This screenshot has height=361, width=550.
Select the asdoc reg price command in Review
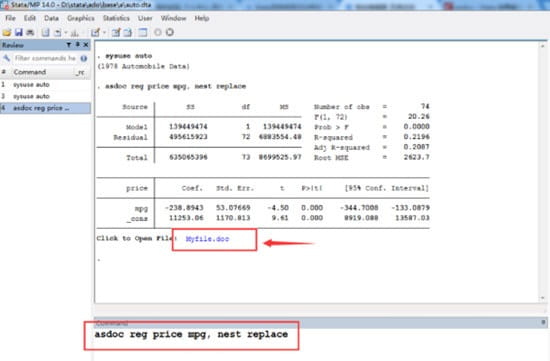(x=45, y=108)
